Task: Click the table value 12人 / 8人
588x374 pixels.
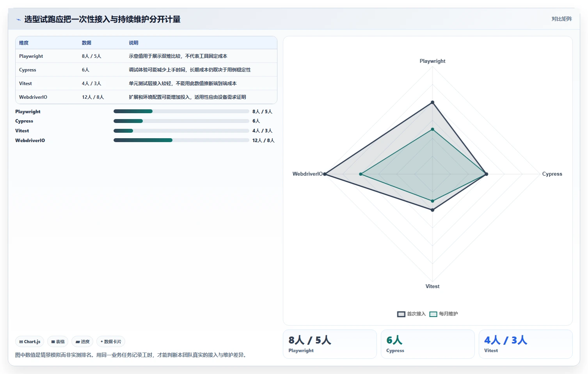Action: (93, 97)
